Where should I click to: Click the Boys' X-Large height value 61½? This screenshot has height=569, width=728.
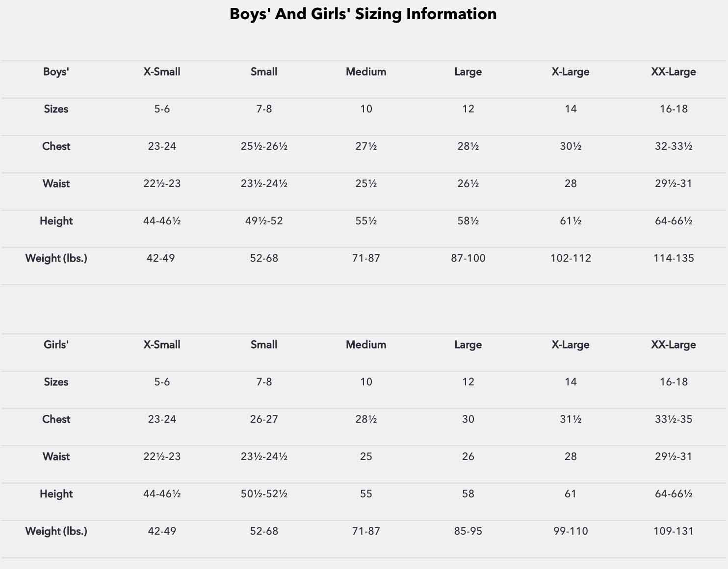(x=571, y=221)
